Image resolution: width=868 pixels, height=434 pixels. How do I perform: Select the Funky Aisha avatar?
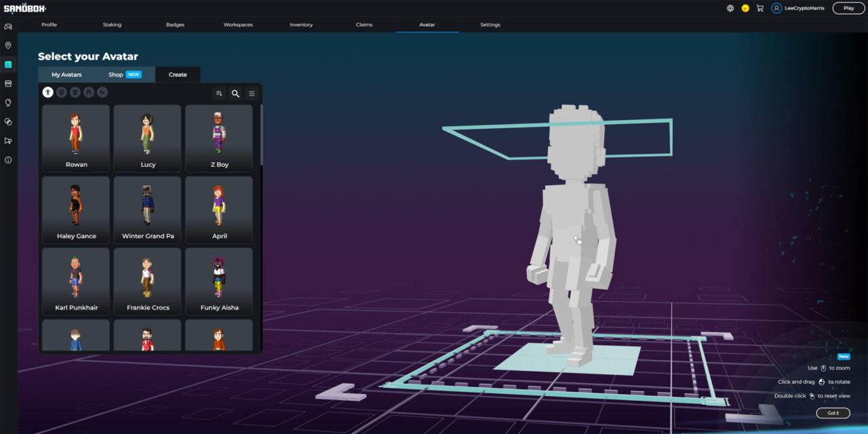(219, 281)
